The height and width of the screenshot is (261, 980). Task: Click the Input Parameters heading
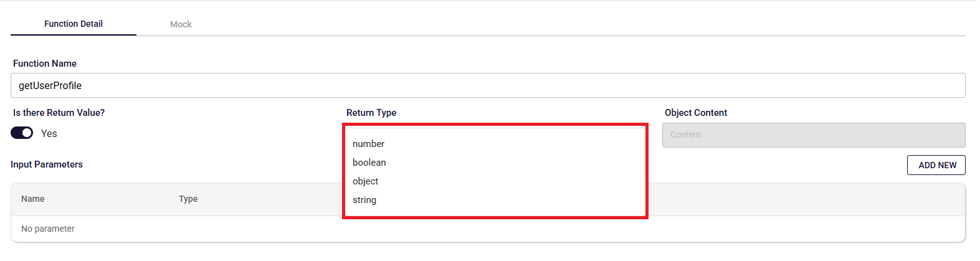(47, 164)
